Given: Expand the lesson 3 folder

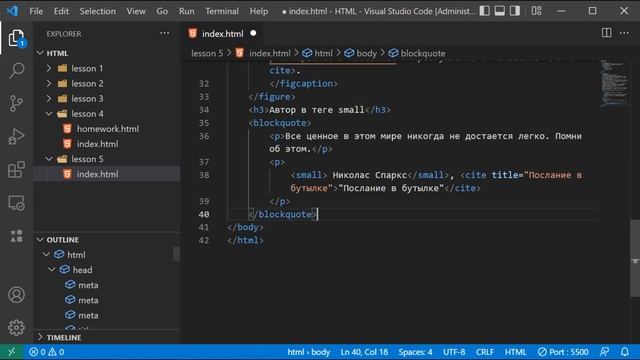Looking at the screenshot, I should pos(49,98).
